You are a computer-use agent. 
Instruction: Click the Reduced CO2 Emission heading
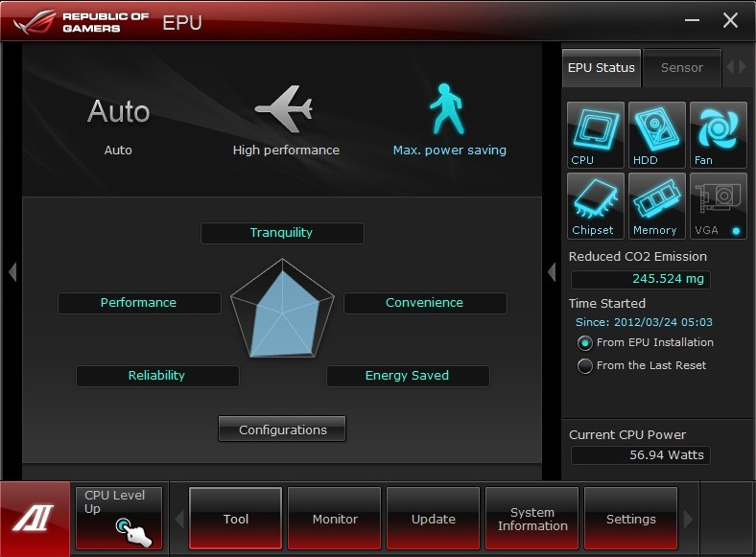pyautogui.click(x=637, y=256)
